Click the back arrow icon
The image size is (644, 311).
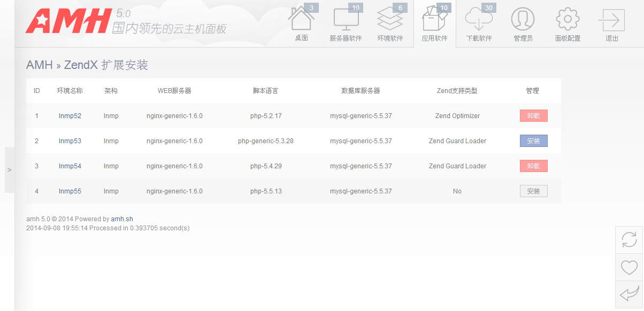(x=630, y=294)
